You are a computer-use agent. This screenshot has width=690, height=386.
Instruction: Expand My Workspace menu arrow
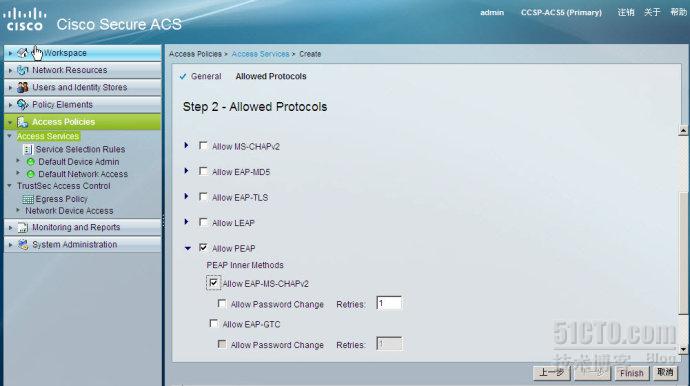click(11, 53)
